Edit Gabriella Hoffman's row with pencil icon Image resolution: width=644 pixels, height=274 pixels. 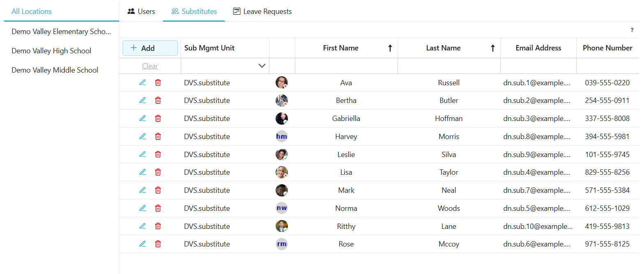pos(143,119)
